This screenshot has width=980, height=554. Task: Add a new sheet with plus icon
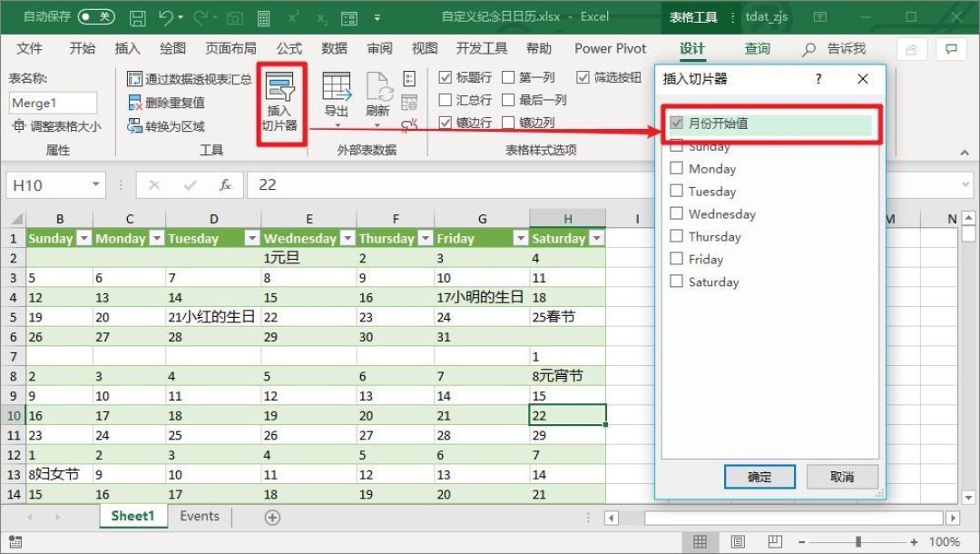(x=272, y=517)
